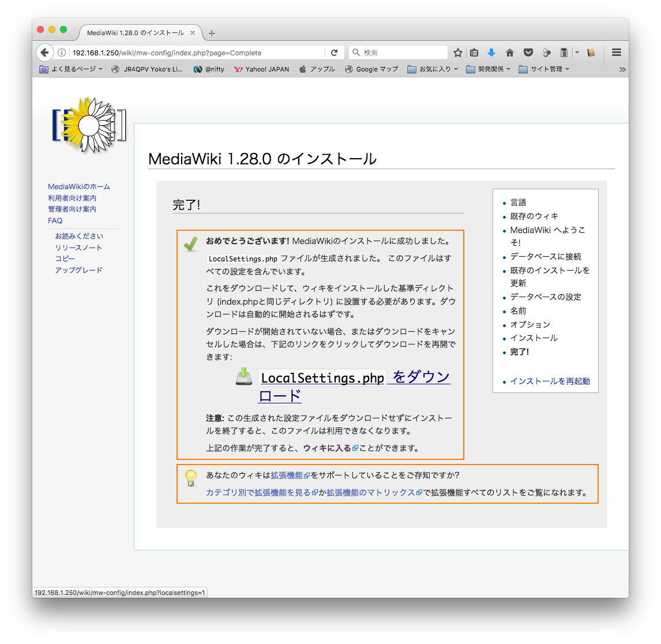Reload the page with the refresh icon
The image size is (661, 644).
[335, 53]
